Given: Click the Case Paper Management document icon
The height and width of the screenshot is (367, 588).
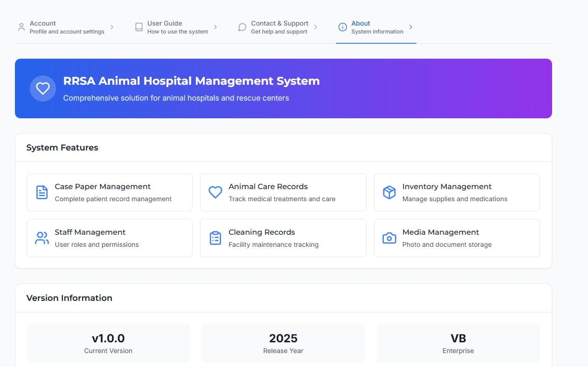Looking at the screenshot, I should pyautogui.click(x=42, y=192).
